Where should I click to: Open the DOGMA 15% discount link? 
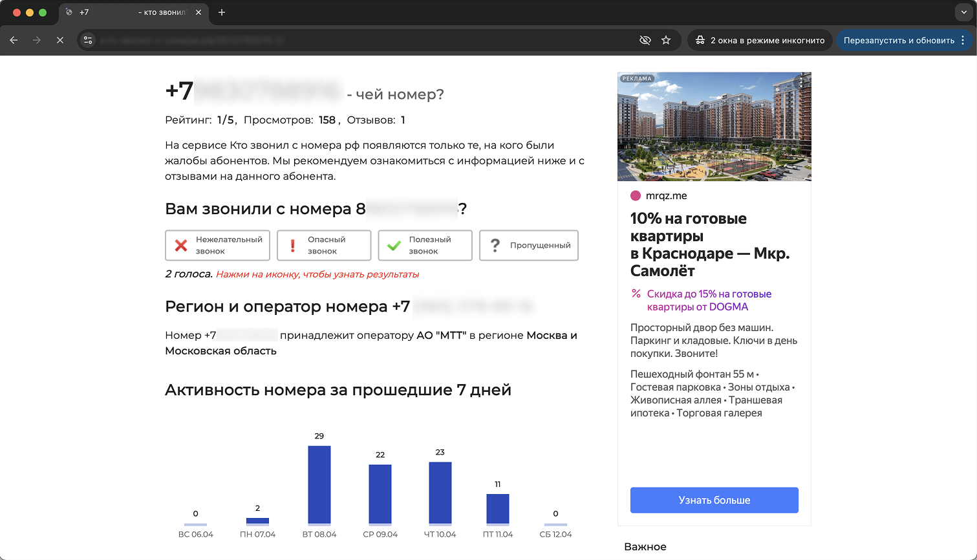pos(709,300)
